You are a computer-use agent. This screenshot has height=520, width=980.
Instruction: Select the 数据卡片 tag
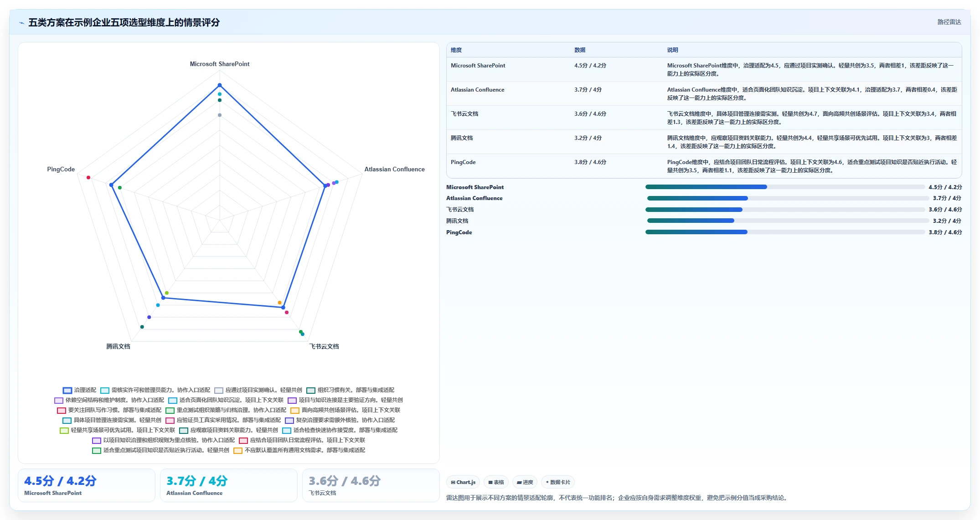[x=558, y=482]
